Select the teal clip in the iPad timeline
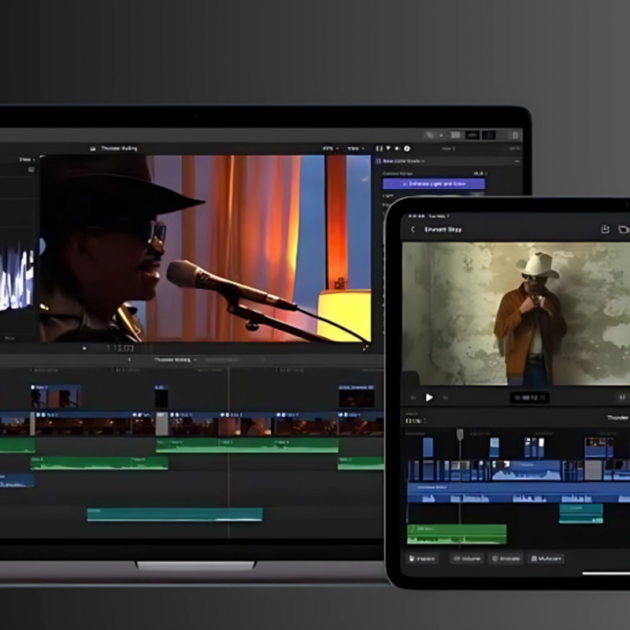630x630 pixels. [x=581, y=512]
